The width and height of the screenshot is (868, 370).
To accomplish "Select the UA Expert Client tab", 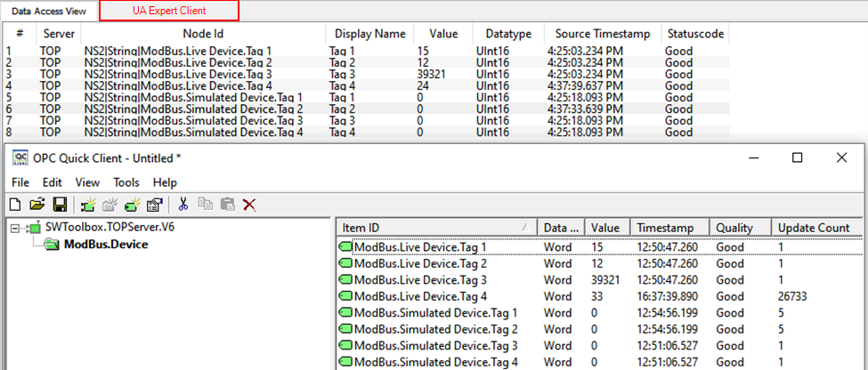I will (x=168, y=11).
